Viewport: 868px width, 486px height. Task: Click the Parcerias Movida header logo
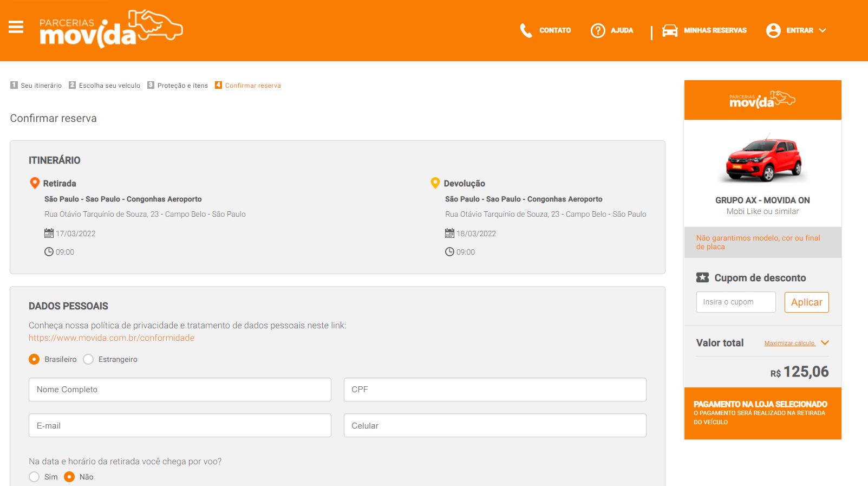coord(111,29)
